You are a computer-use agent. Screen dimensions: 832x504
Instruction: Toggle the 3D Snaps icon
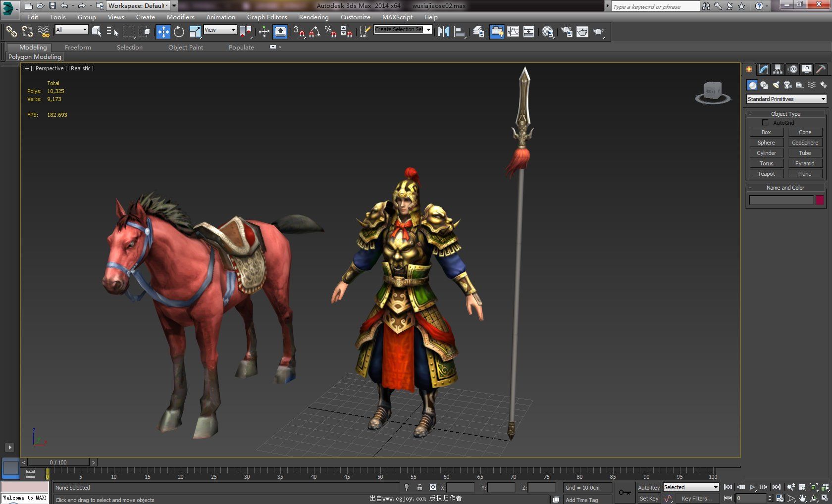(299, 32)
